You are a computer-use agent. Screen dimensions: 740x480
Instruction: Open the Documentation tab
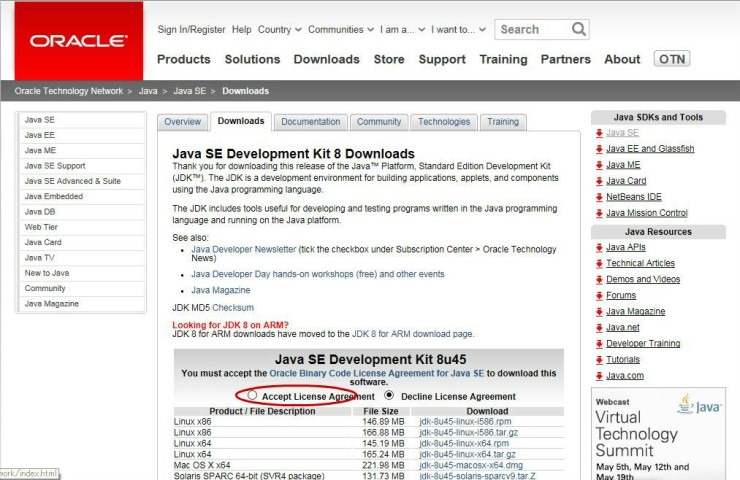311,122
